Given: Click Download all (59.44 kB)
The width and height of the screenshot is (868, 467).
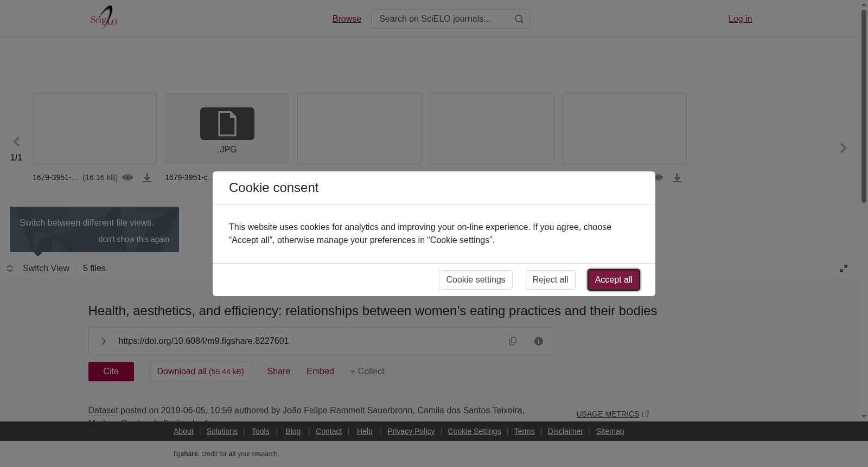Looking at the screenshot, I should coord(200,372).
